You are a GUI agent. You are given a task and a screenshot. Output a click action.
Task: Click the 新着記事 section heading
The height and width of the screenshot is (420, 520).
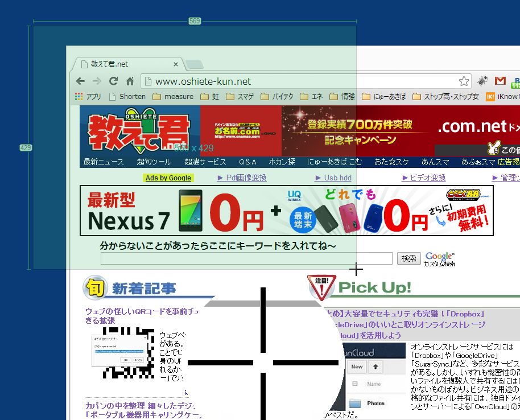144,289
